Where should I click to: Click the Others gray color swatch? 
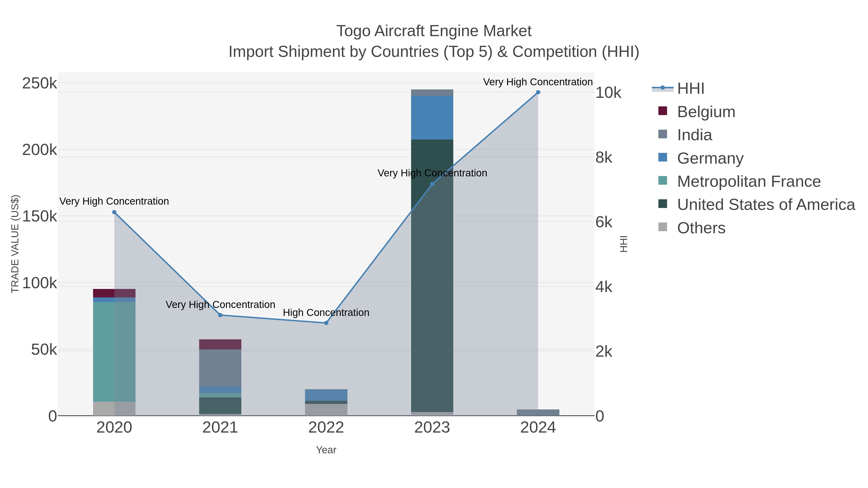663,227
